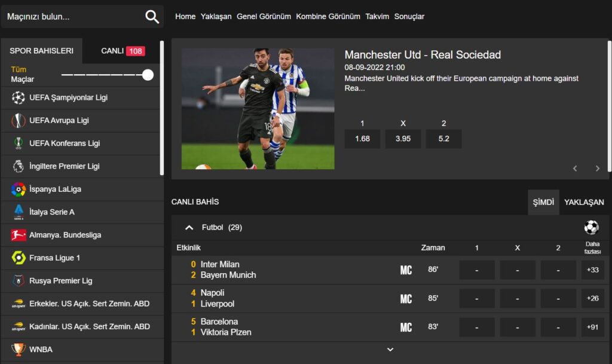This screenshot has height=364, width=612.
Task: Click the search magnifier icon
Action: pyautogui.click(x=152, y=17)
